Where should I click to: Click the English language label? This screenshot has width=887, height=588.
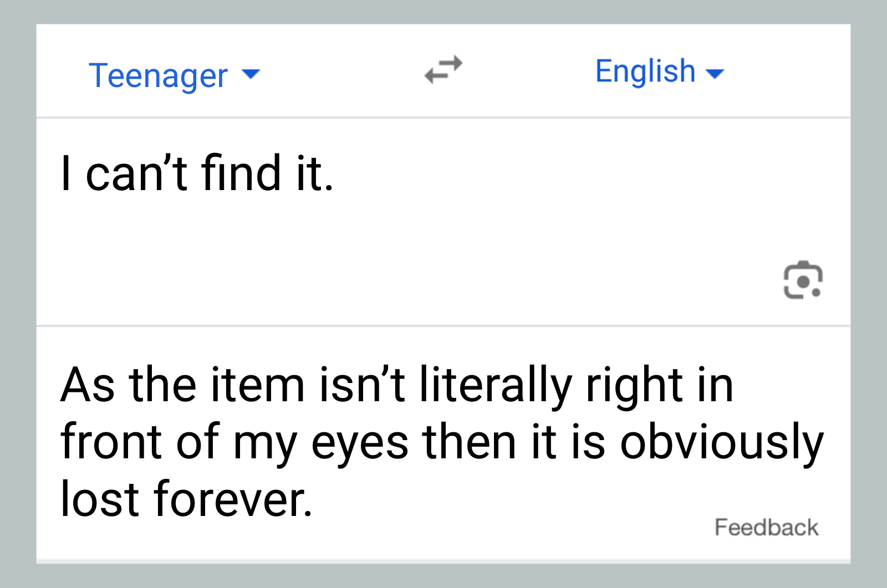pos(645,71)
